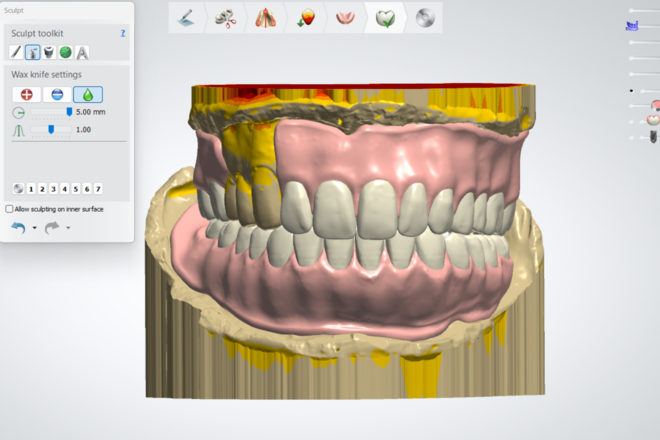Select wax knife preset 7
660x440 pixels.
click(98, 189)
